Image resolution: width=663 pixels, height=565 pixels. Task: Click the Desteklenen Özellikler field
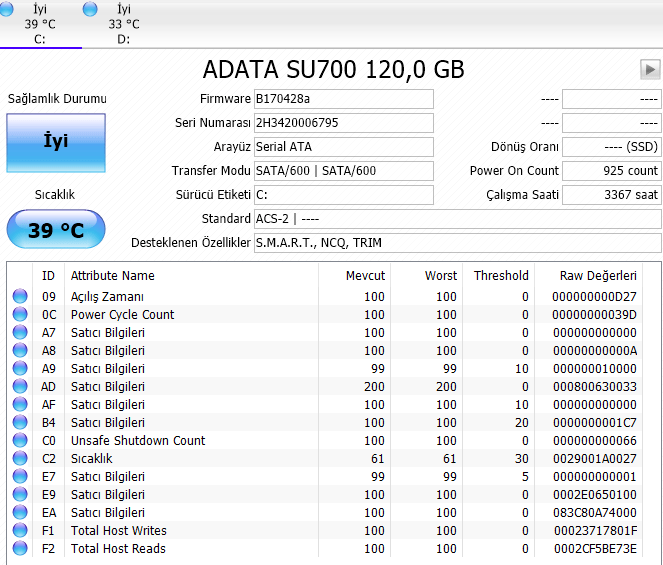pyautogui.click(x=457, y=243)
